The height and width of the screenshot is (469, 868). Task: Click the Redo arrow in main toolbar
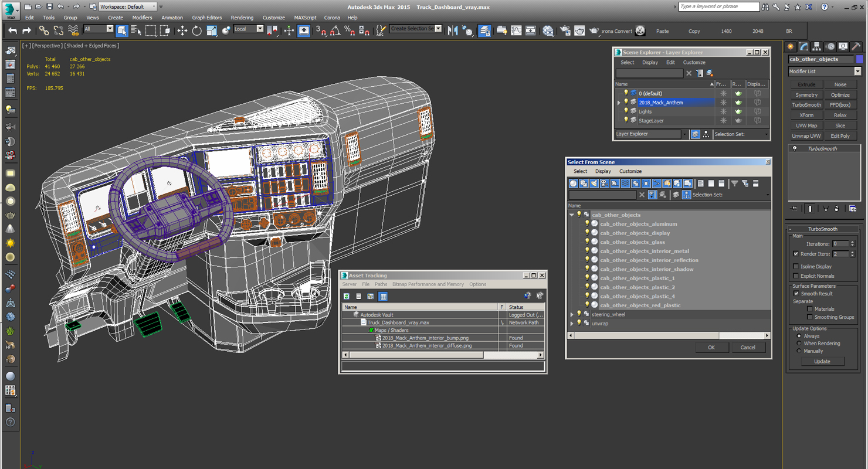[26, 30]
